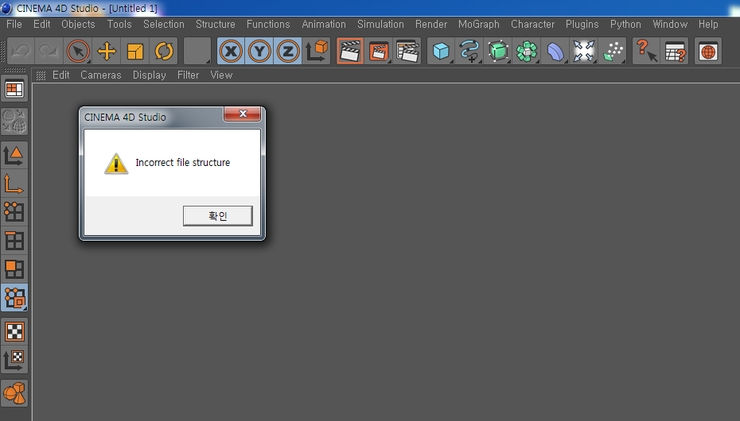Click Render Active View clapperboard
Viewport: 740px width, 421px height.
point(350,51)
